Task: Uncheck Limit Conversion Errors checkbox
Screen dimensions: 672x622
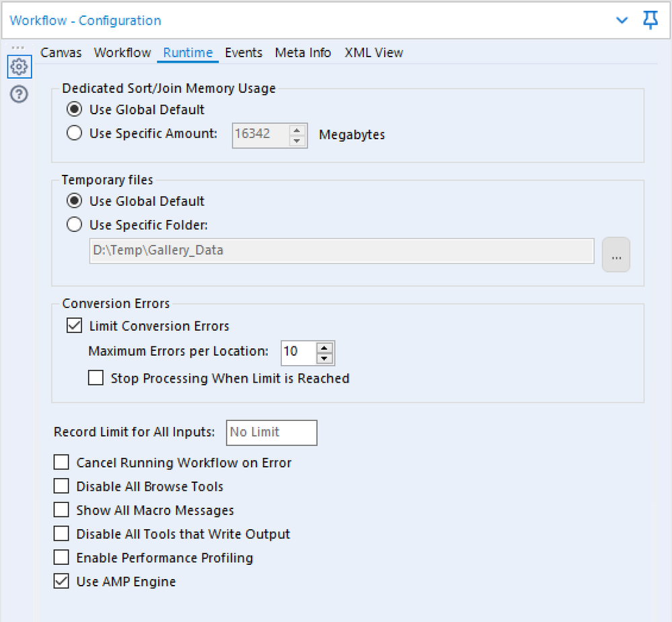Action: click(74, 326)
